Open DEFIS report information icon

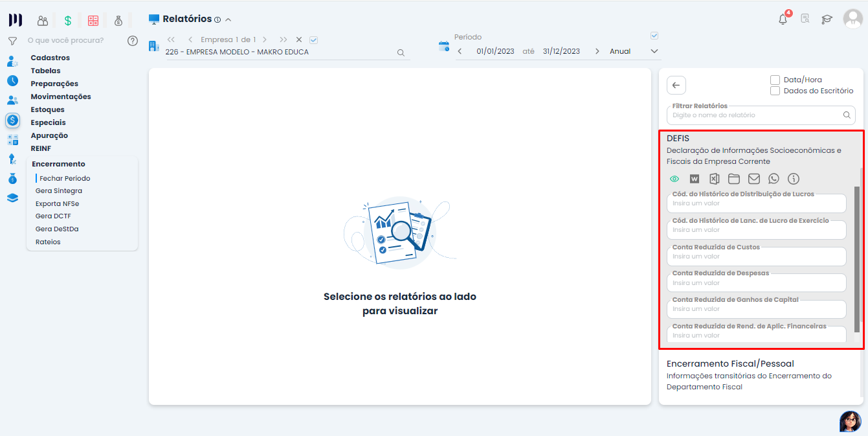click(x=794, y=179)
